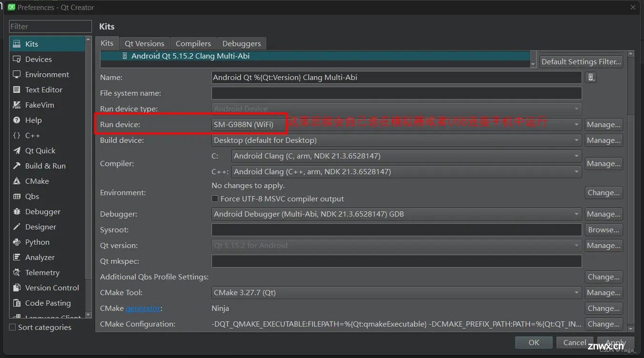Viewport: 644px width, 358px height.
Task: Click Browse button for Sysroot
Action: click(604, 230)
